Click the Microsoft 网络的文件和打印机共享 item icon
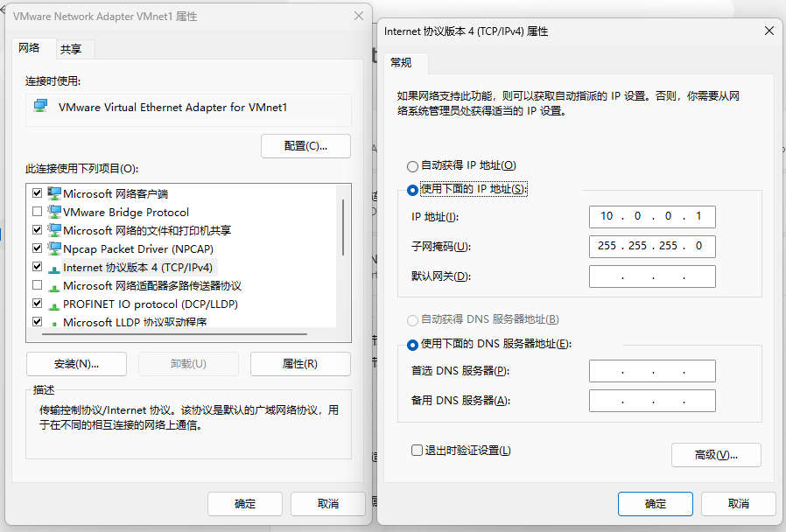786x532 pixels. pyautogui.click(x=54, y=230)
